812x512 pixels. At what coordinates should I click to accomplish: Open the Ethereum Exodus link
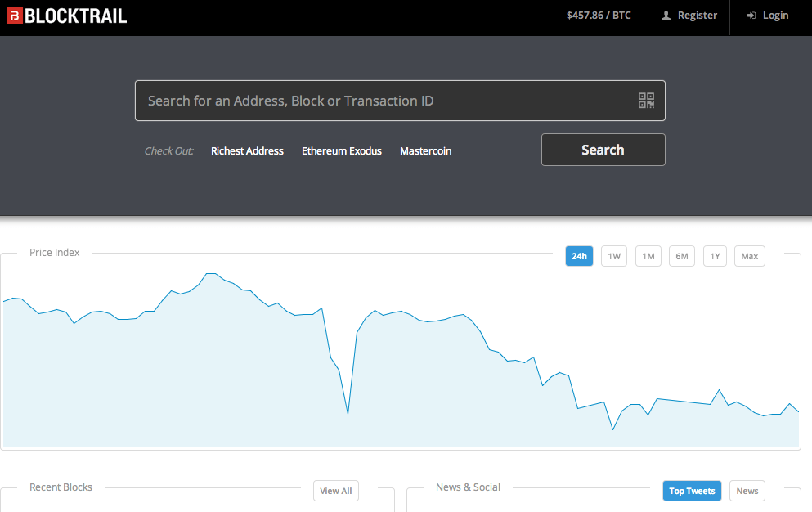pos(342,151)
